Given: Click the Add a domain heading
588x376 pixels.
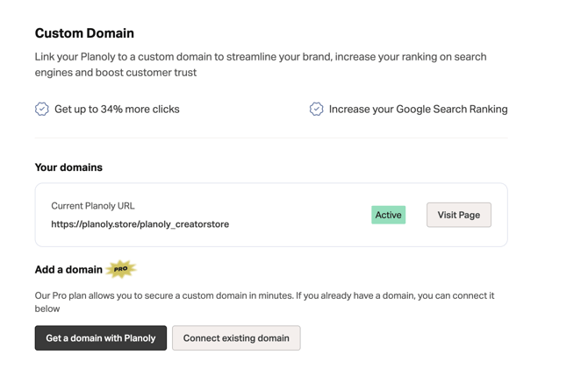Looking at the screenshot, I should (x=68, y=270).
